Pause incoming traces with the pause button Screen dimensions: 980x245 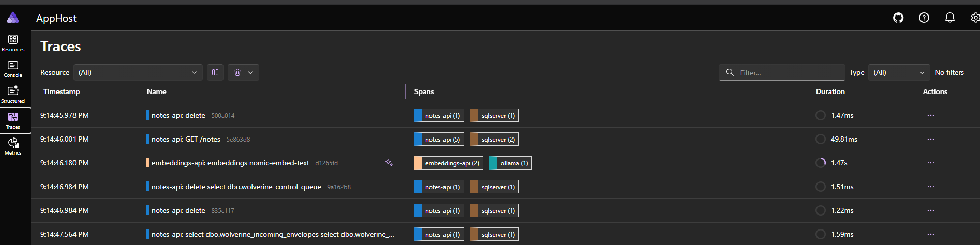tap(215, 72)
